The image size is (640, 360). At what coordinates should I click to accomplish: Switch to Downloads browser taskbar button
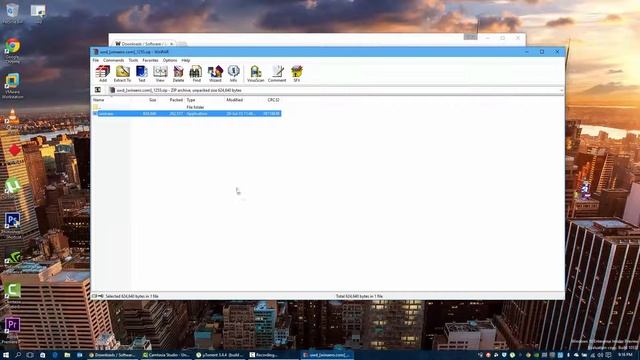coord(112,355)
